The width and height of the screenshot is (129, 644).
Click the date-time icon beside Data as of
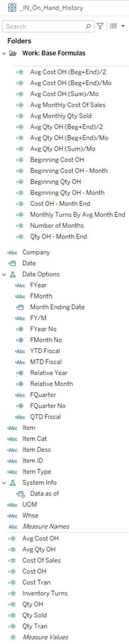[x=21, y=494]
